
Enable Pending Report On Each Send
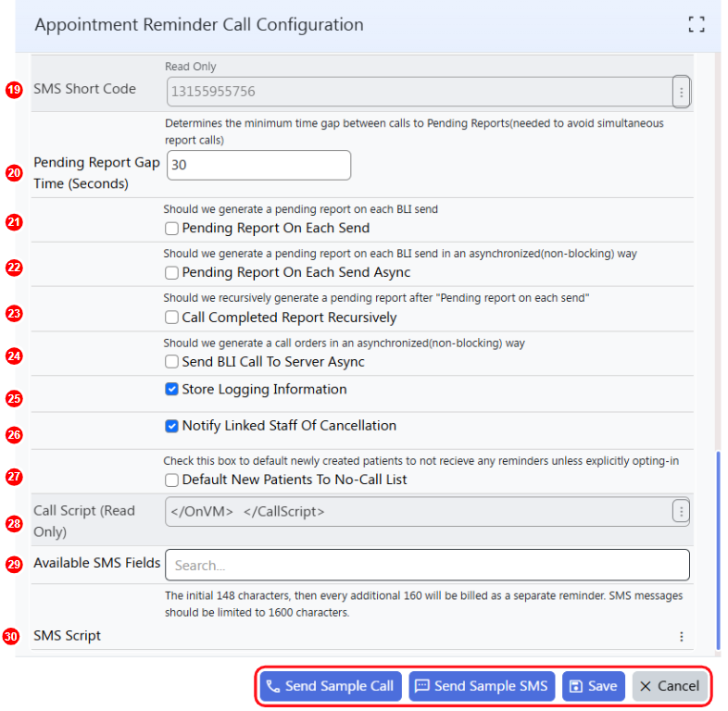click(171, 229)
